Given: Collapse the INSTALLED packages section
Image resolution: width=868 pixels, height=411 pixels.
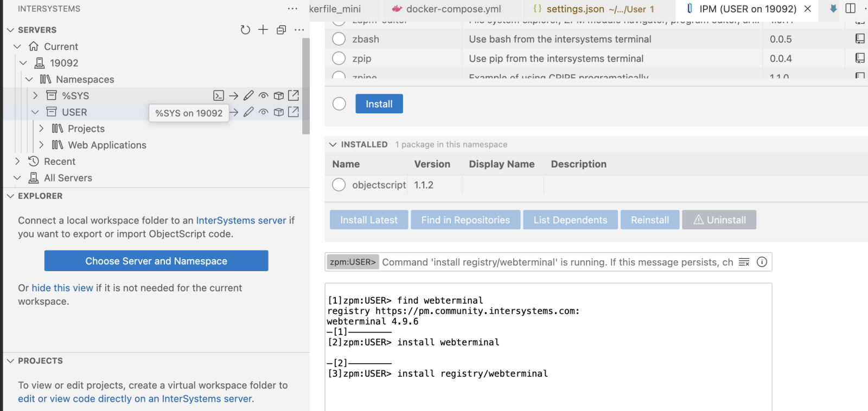Looking at the screenshot, I should (333, 144).
